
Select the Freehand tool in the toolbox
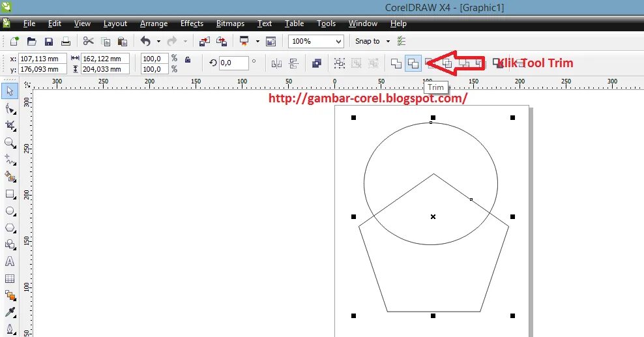click(10, 160)
